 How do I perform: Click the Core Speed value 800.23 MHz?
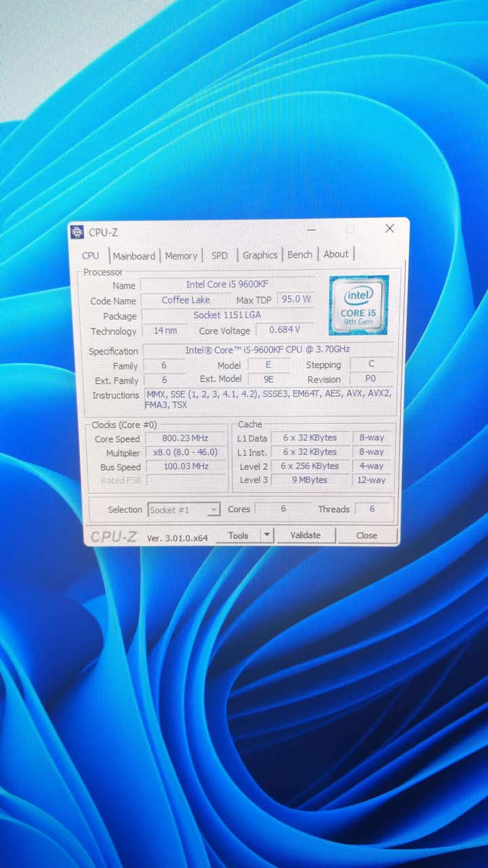tap(185, 438)
